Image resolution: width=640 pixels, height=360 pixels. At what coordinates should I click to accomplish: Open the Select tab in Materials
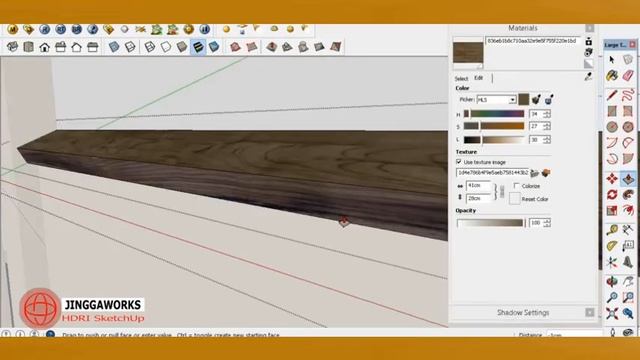461,78
